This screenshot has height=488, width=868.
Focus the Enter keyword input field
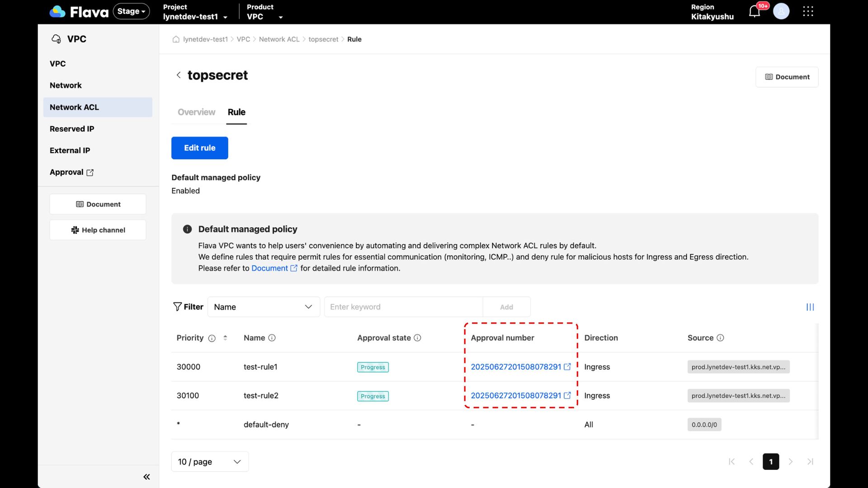pos(403,307)
